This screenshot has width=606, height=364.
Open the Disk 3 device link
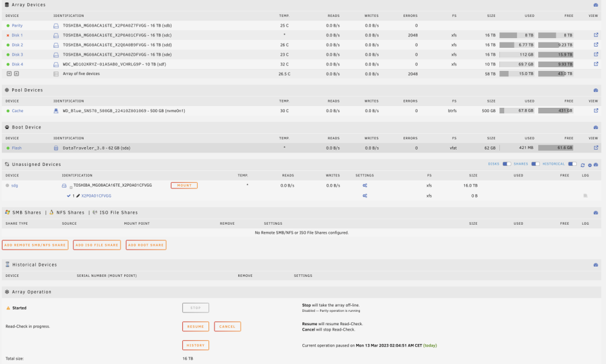coord(18,55)
